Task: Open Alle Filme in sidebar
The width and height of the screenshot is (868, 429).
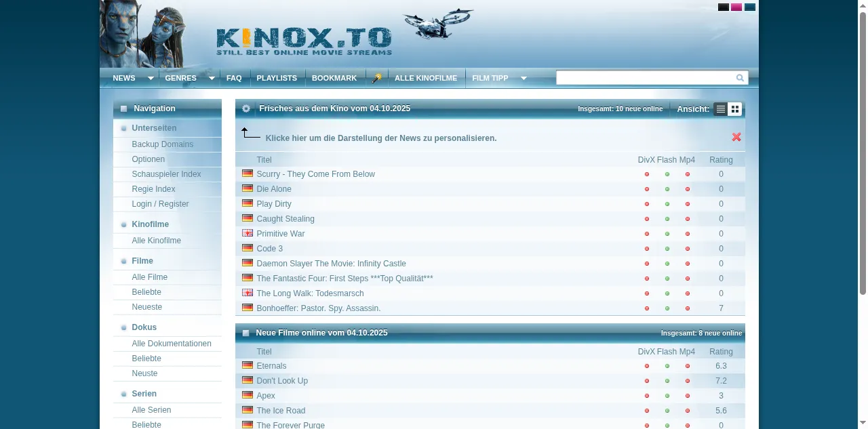Action: [150, 277]
